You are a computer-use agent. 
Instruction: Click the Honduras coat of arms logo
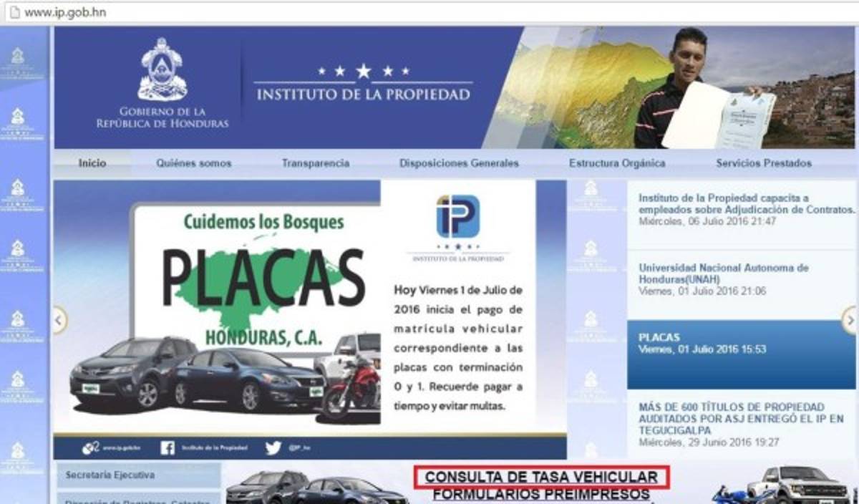click(162, 70)
